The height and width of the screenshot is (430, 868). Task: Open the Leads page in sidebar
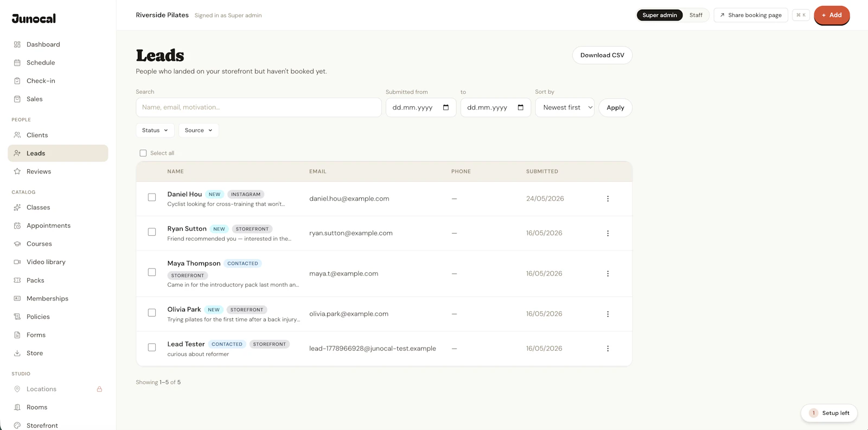(x=58, y=153)
